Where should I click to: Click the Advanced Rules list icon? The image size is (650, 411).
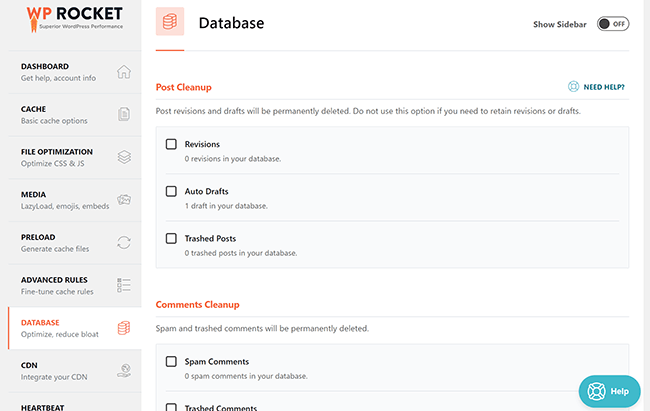124,285
